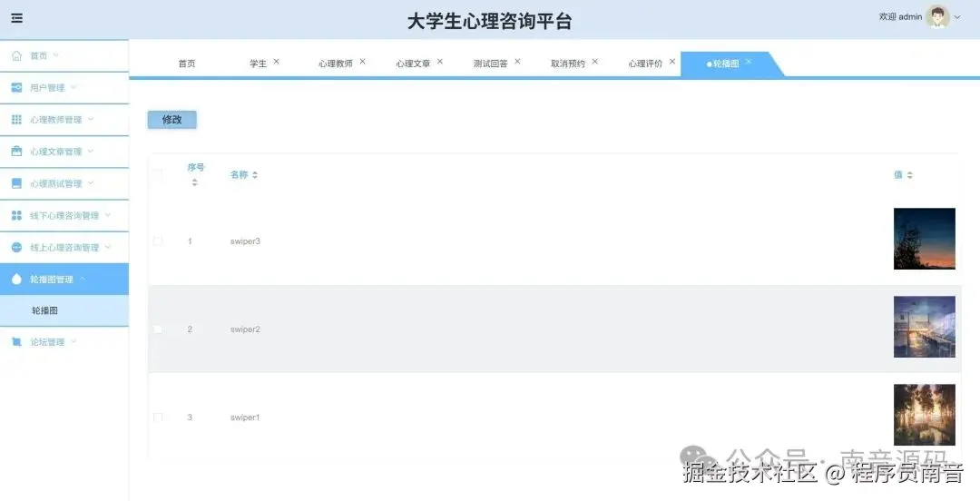Open the 用户管理 sidebar menu label

tap(47, 87)
